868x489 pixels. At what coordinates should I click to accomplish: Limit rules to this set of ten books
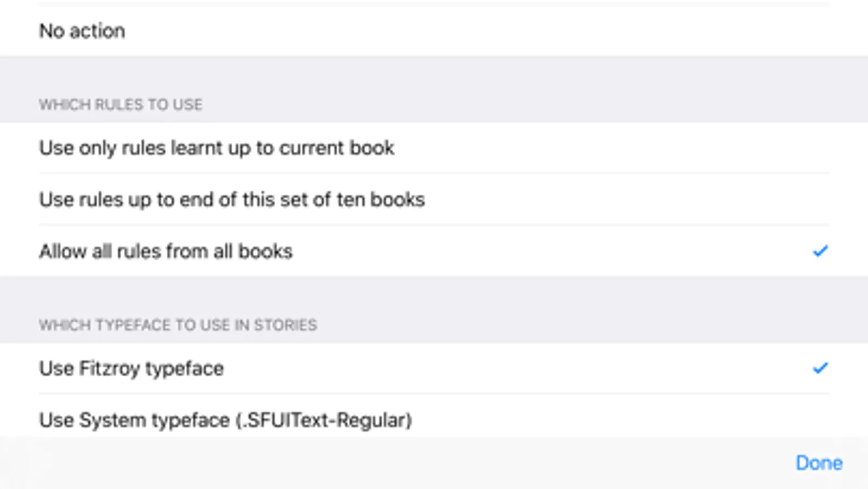click(232, 200)
